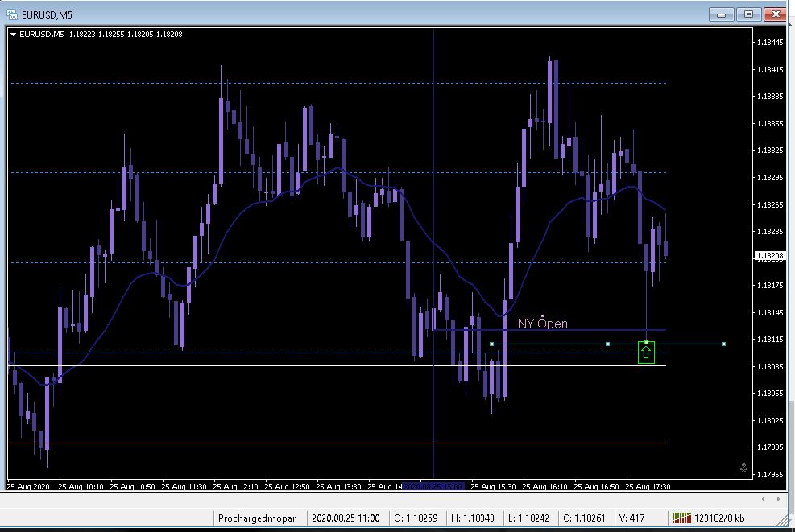Select the white horizontal line
The height and width of the screenshot is (532, 795).
tap(337, 365)
